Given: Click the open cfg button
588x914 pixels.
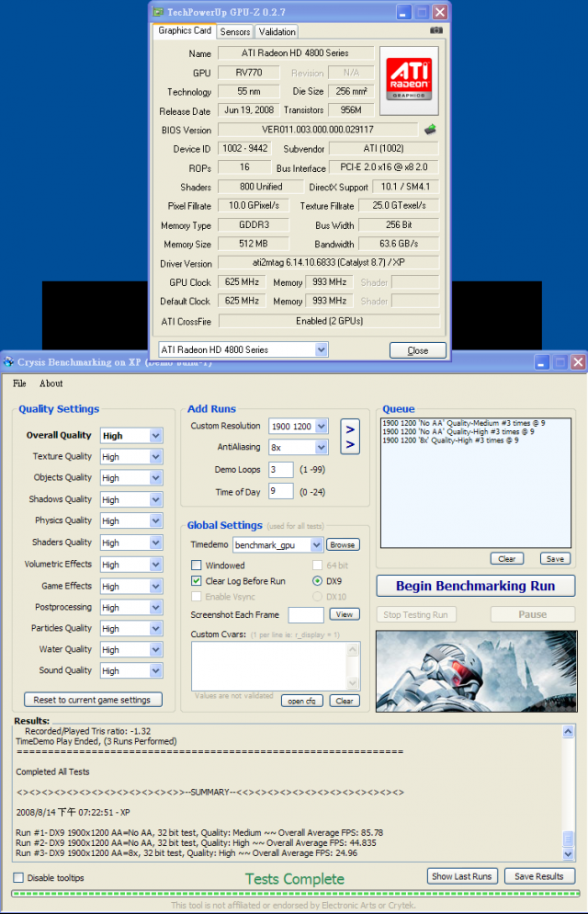Looking at the screenshot, I should pos(301,701).
